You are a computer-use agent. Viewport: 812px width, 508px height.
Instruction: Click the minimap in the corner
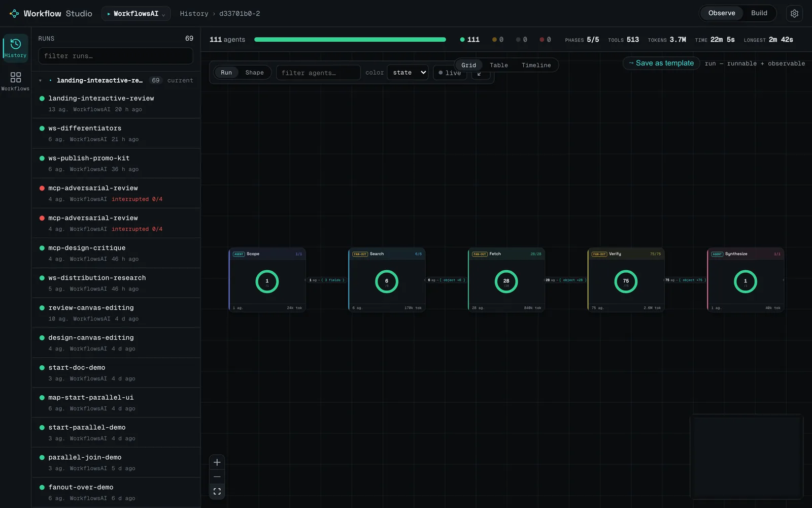coord(747,457)
